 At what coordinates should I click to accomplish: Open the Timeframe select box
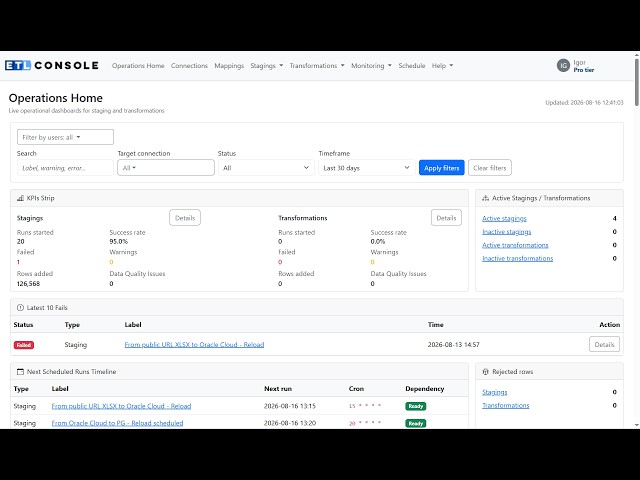pos(367,168)
